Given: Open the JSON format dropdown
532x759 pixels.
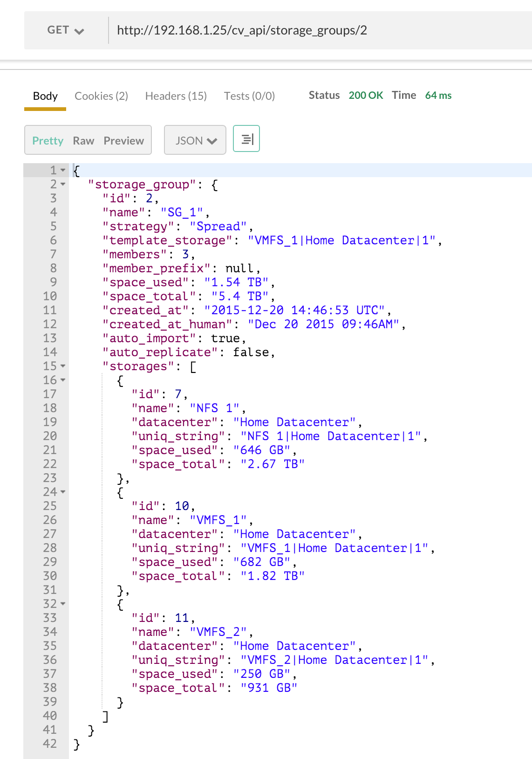Looking at the screenshot, I should (x=195, y=140).
